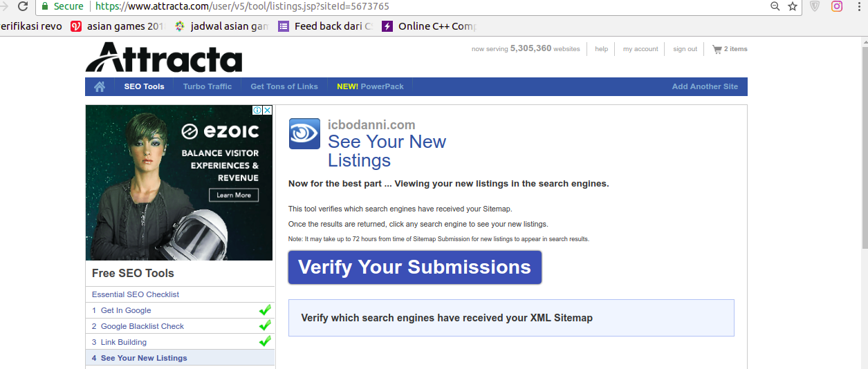Click the home icon in navigation bar
Viewport: 868px width, 369px height.
pos(100,86)
